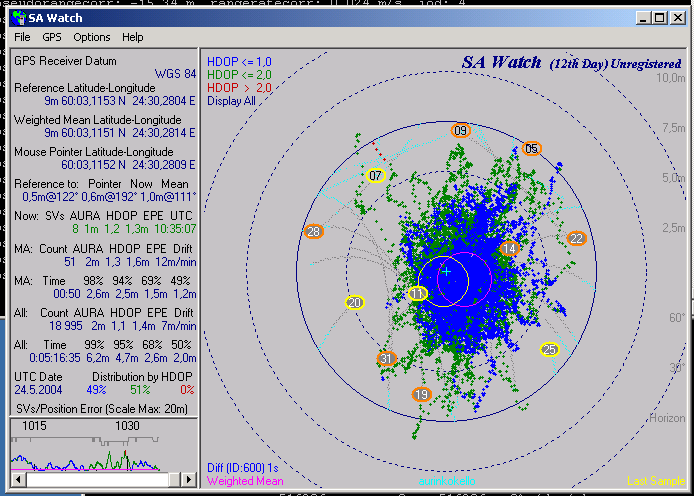Select satellite 25 marker on sky plot
Image resolution: width=694 pixels, height=496 pixels.
point(550,350)
